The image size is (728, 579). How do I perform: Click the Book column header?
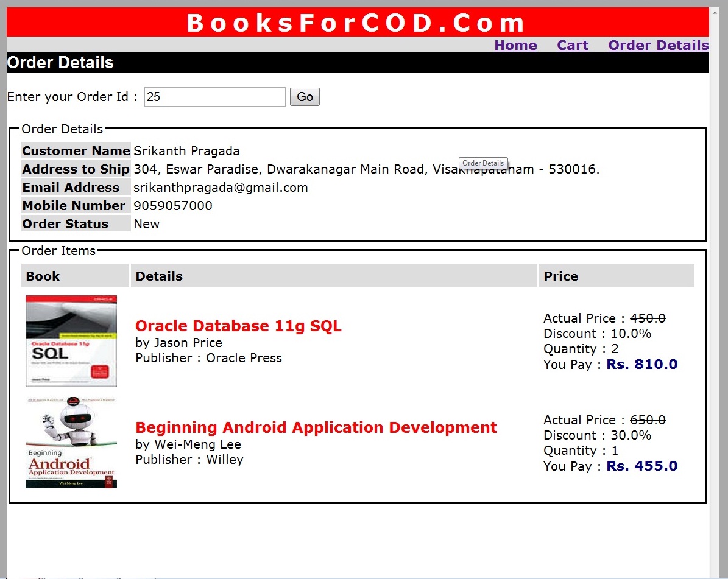pos(75,276)
